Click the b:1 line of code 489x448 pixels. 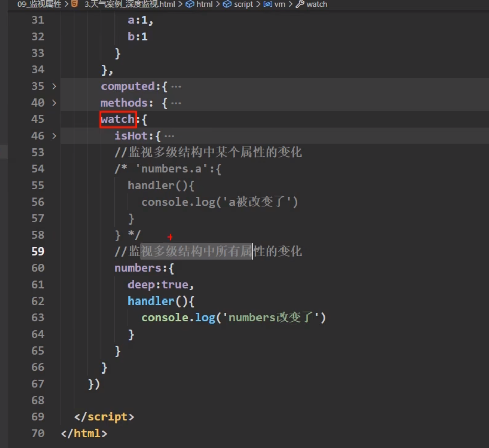point(138,37)
